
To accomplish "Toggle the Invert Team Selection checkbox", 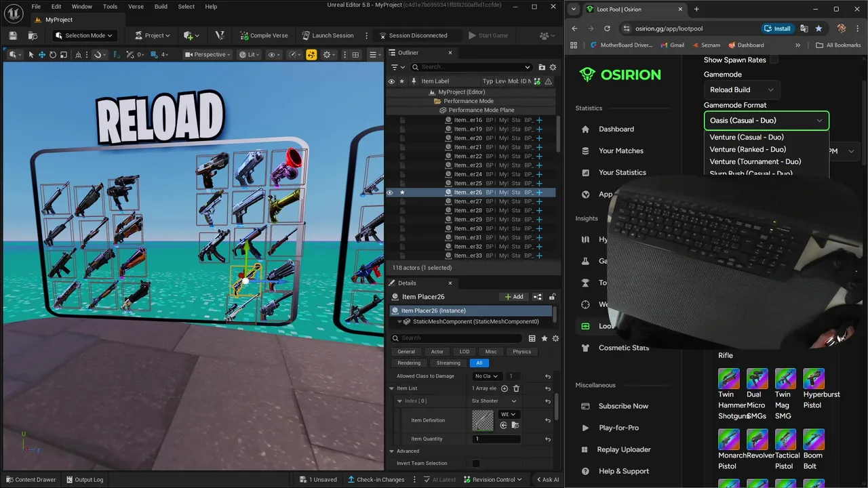I will point(475,463).
